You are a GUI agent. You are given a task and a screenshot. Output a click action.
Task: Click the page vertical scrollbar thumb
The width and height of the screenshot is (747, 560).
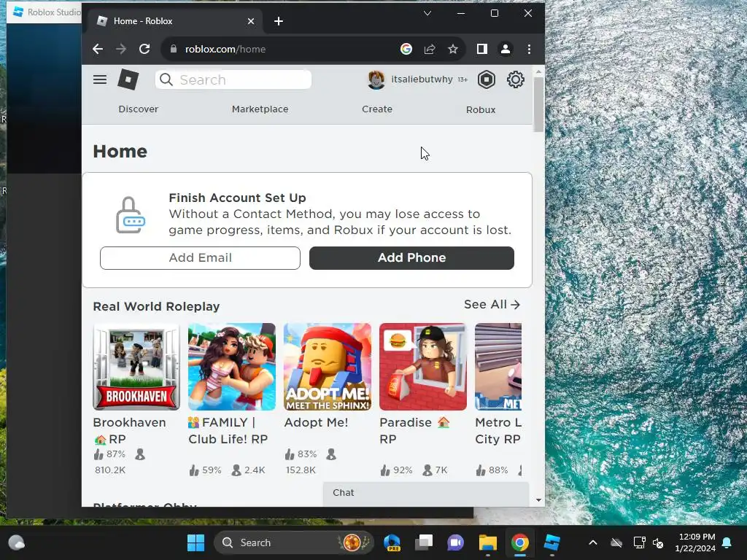point(538,104)
